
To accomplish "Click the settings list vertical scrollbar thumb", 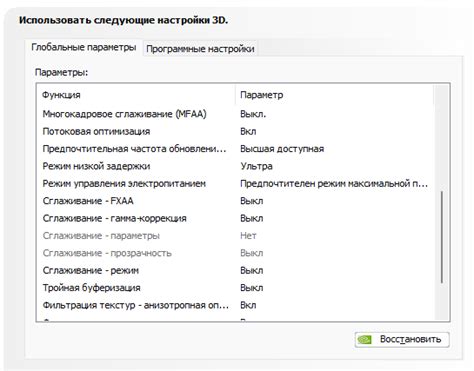I will click(442, 237).
